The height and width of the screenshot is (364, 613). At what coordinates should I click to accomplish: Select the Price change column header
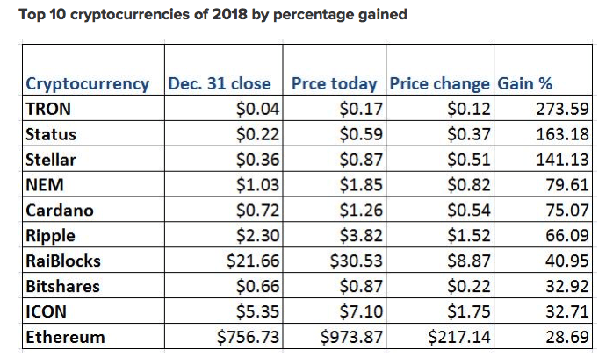pyautogui.click(x=439, y=84)
